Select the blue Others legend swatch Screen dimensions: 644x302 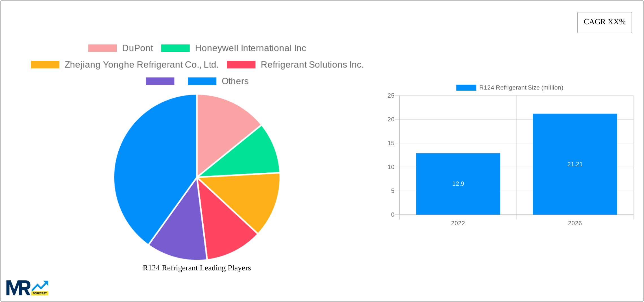point(202,81)
